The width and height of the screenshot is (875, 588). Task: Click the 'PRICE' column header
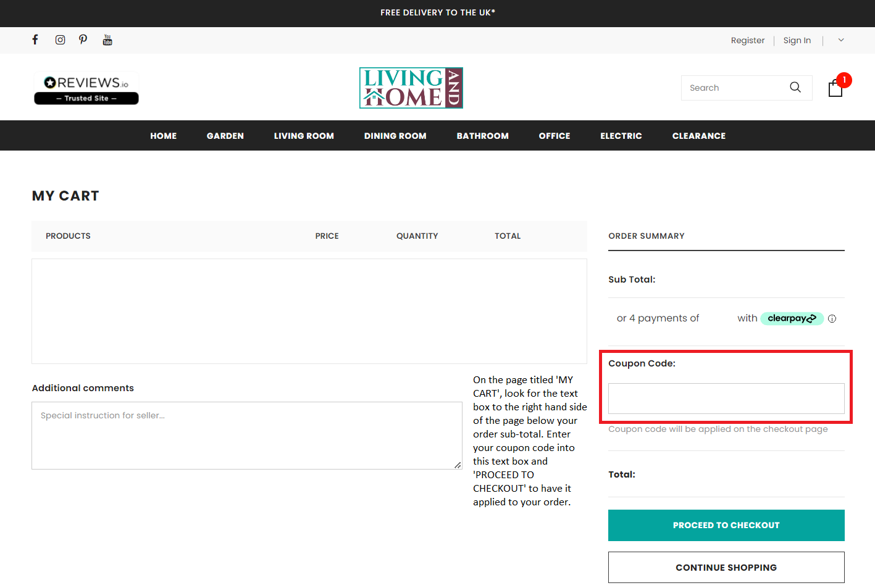(x=327, y=236)
